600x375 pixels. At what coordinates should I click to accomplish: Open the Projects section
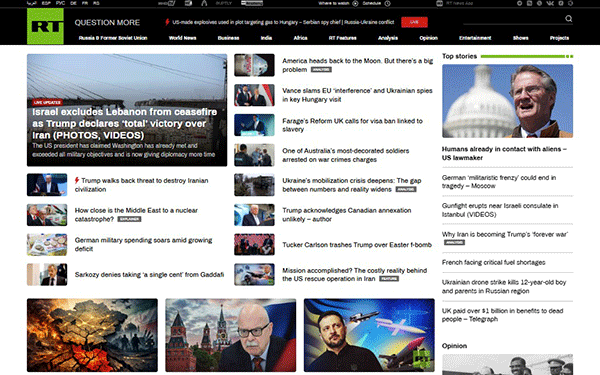click(x=559, y=38)
